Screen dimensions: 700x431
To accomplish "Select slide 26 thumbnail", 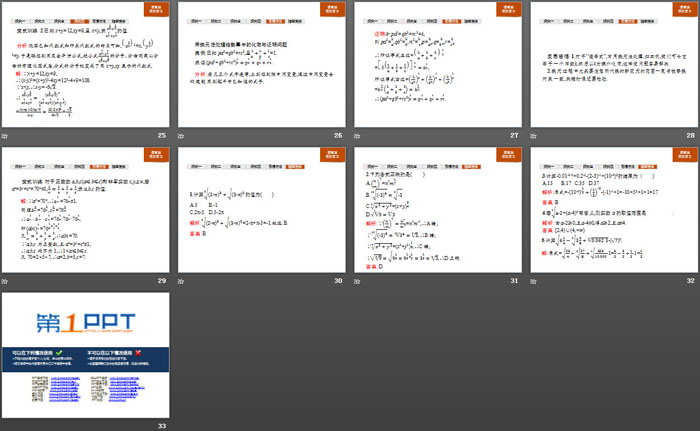I will pos(262,64).
